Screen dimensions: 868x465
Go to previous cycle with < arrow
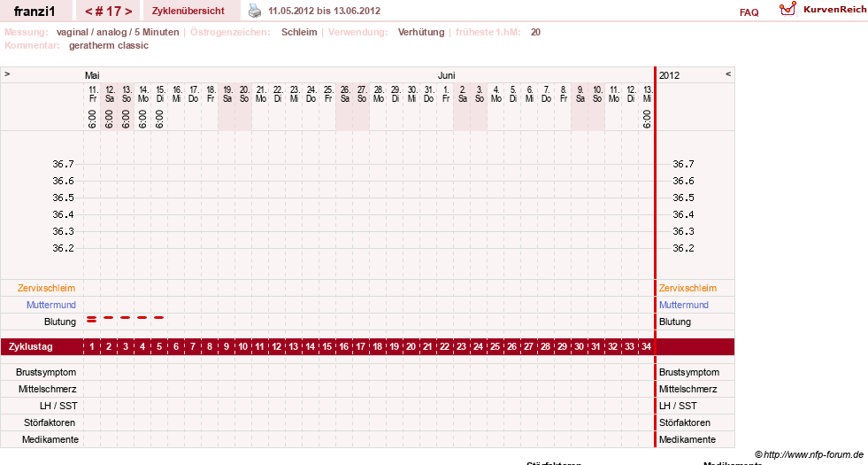coord(88,12)
